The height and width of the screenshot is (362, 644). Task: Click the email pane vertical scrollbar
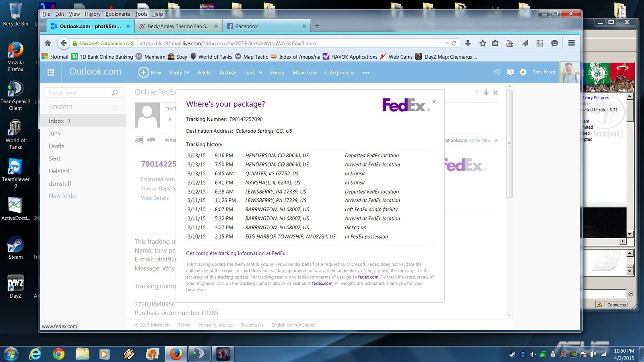(510, 144)
